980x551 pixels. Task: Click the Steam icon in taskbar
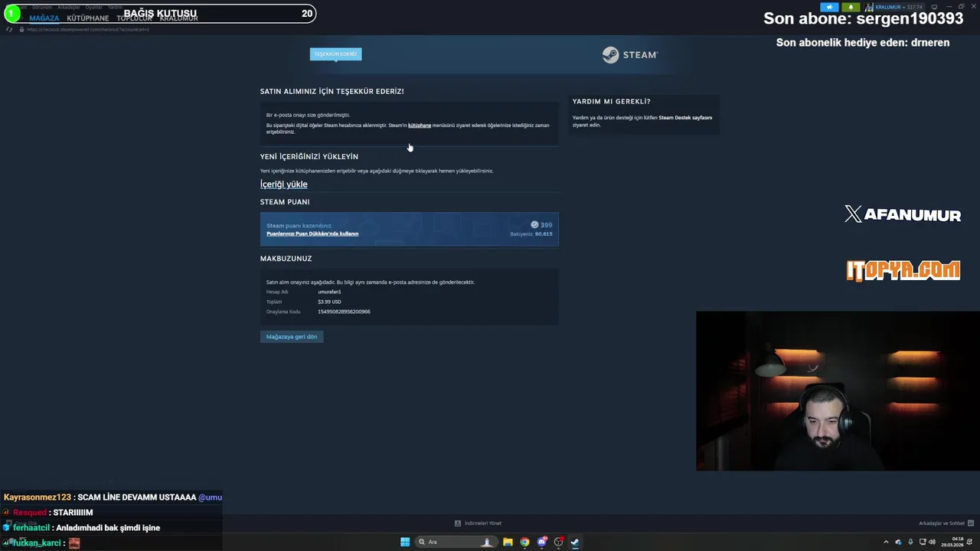(x=575, y=542)
